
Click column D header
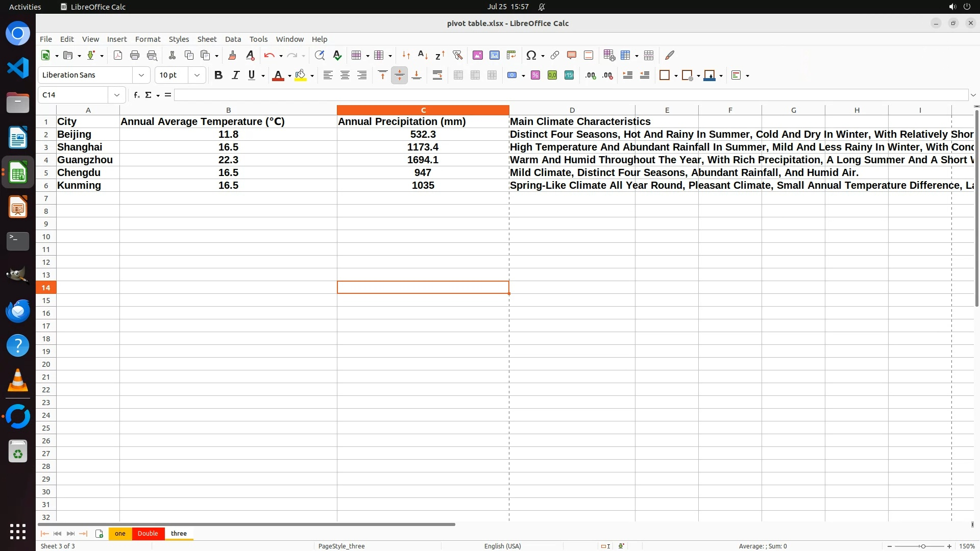point(572,110)
